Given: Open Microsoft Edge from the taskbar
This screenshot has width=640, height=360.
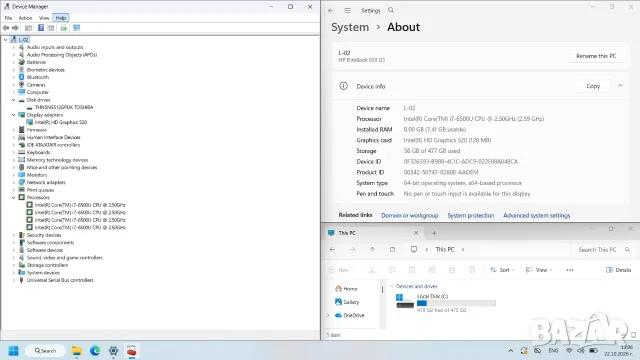Looking at the screenshot, I should (95, 351).
